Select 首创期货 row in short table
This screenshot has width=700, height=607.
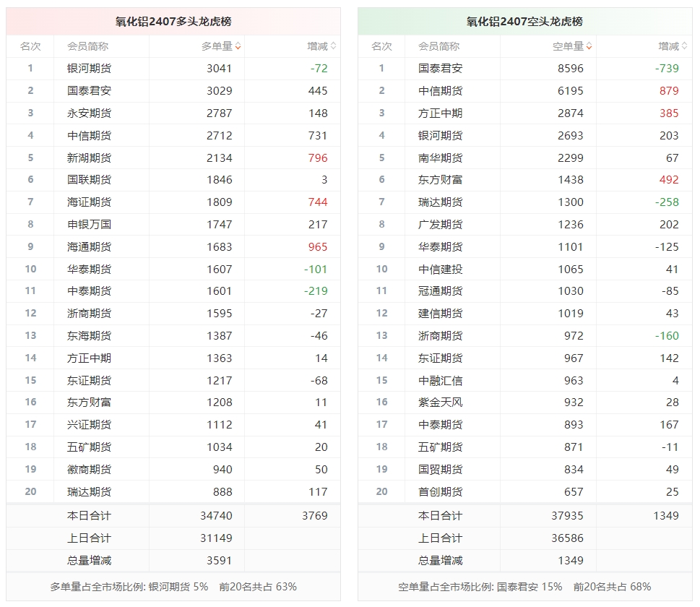pos(524,492)
